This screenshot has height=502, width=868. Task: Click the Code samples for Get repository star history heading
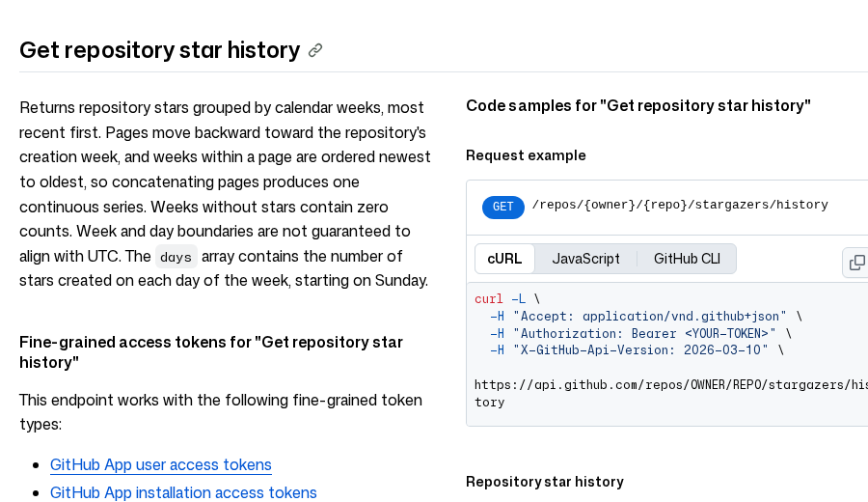point(638,106)
